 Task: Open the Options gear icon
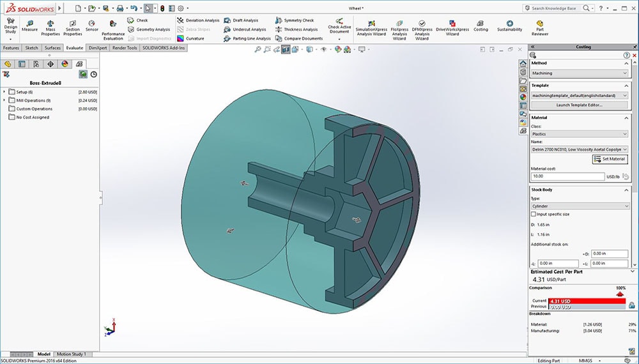pos(181,8)
